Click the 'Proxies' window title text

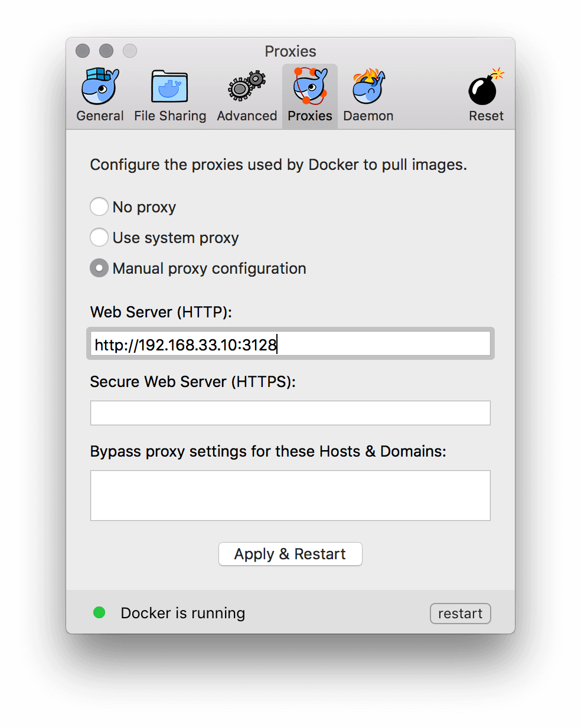(x=290, y=51)
